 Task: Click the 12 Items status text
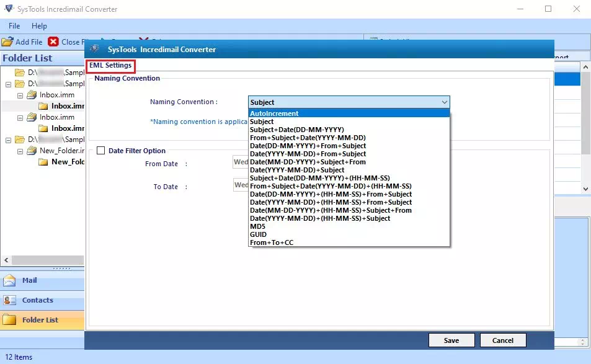(x=19, y=357)
